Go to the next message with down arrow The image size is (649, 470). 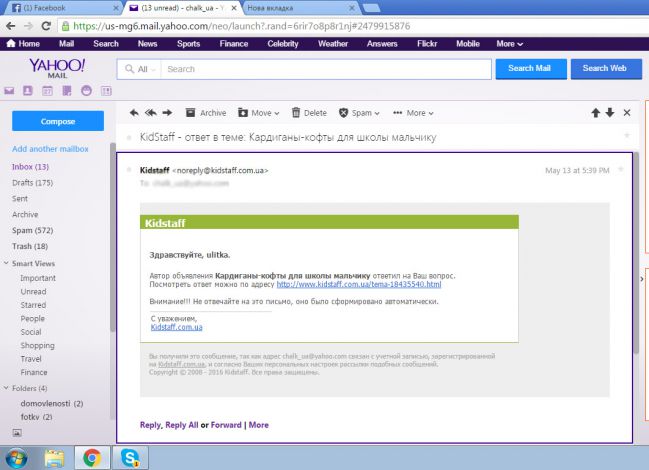[610, 113]
